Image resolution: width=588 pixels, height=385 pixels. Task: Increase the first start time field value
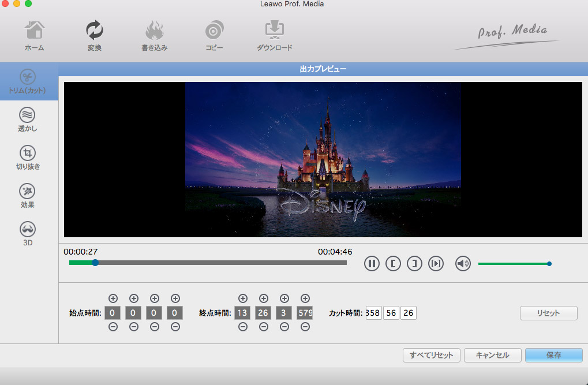[x=113, y=298]
